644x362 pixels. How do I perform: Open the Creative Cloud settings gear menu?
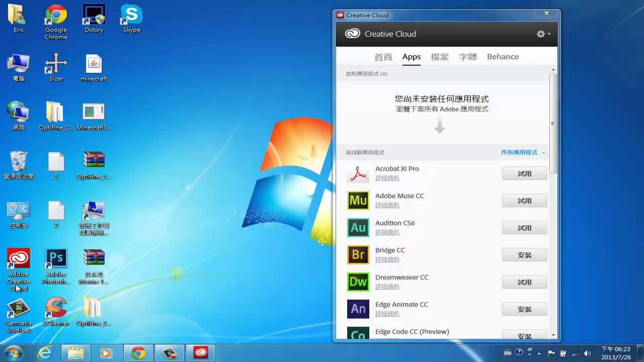(x=541, y=34)
